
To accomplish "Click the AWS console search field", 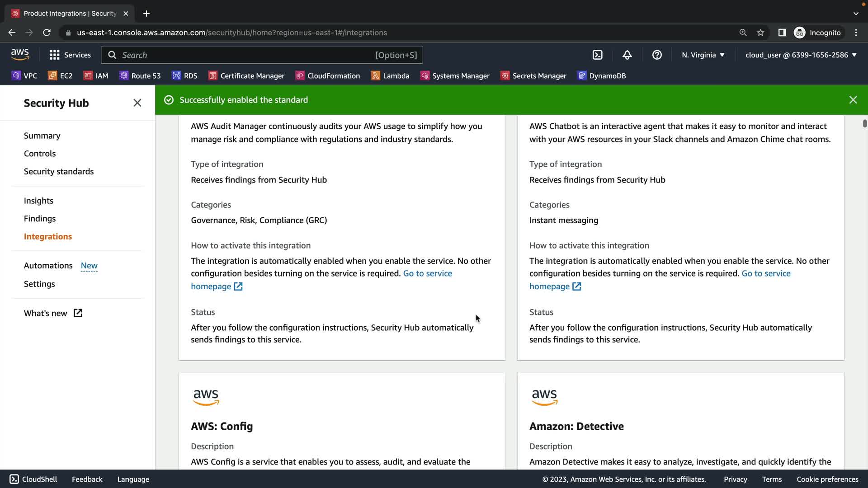I will click(x=246, y=55).
